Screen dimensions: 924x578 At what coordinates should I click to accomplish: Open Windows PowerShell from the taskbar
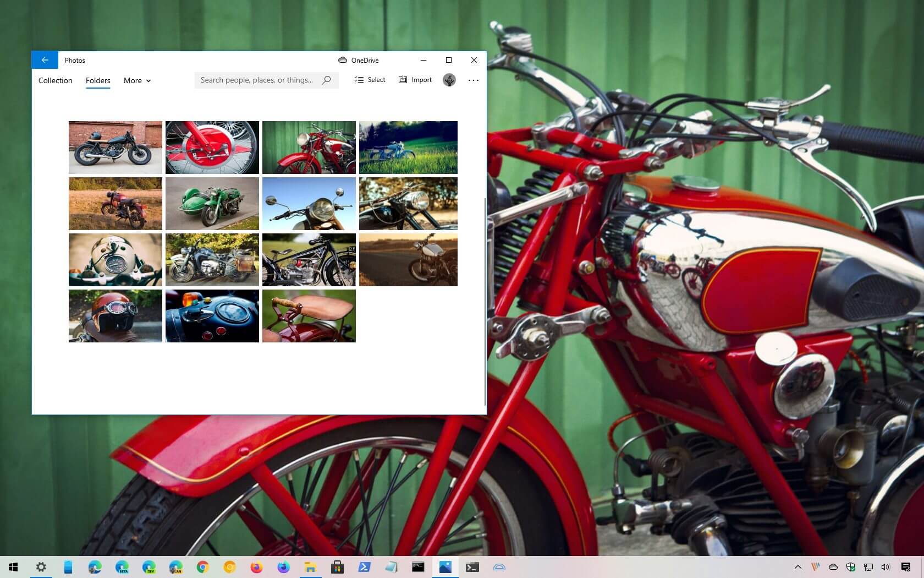pyautogui.click(x=365, y=567)
